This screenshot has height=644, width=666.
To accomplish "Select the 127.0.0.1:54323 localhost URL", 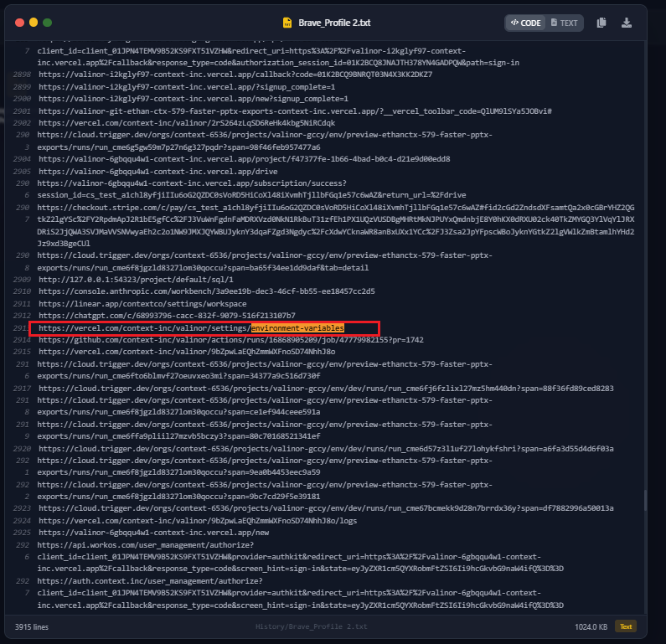I will (x=136, y=280).
